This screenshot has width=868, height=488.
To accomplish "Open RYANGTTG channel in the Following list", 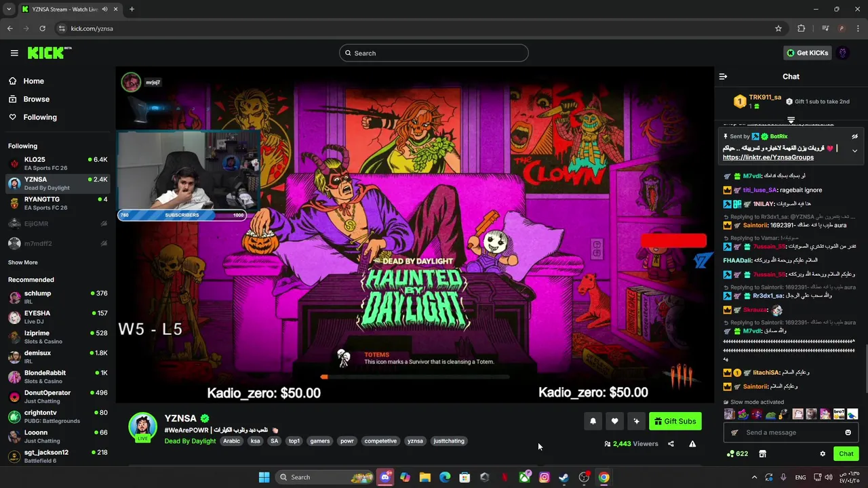I will 58,203.
